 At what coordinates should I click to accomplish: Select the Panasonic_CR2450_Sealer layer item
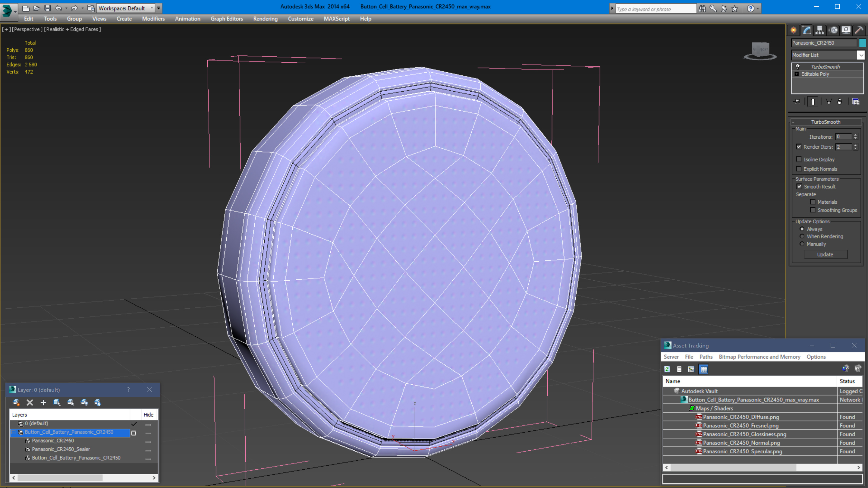(61, 449)
